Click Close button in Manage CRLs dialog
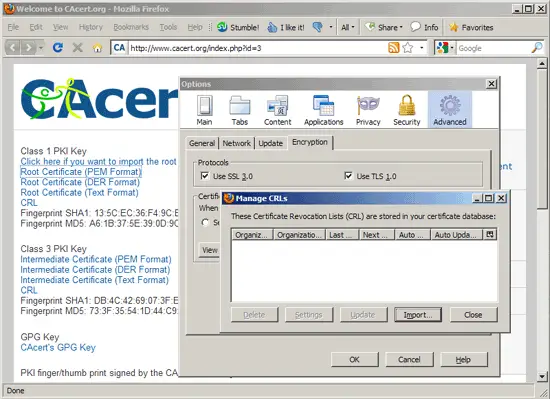The height and width of the screenshot is (399, 550). click(473, 315)
